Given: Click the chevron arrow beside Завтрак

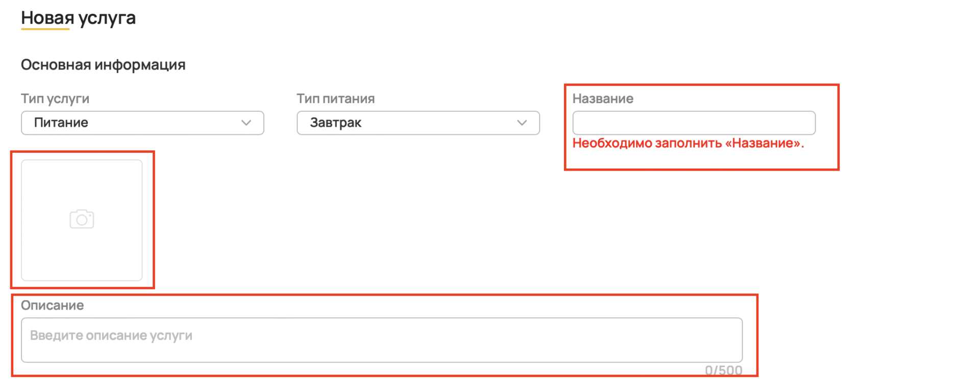Looking at the screenshot, I should point(522,123).
